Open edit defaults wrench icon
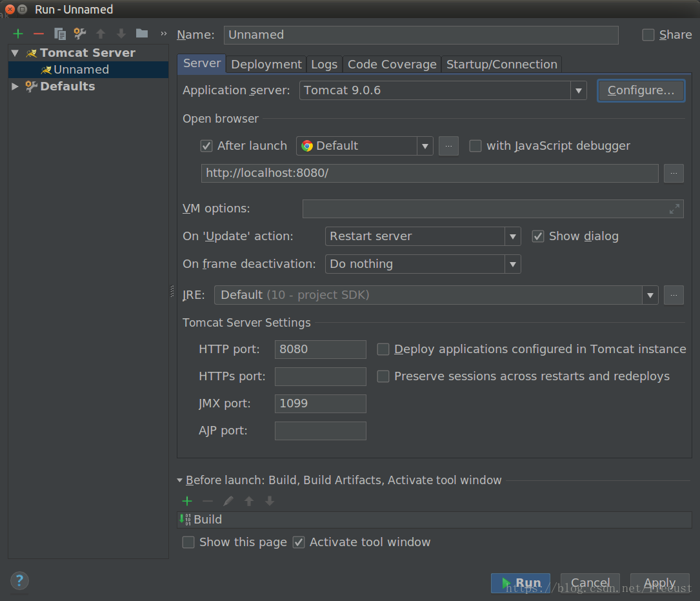Image resolution: width=700 pixels, height=601 pixels. tap(80, 34)
